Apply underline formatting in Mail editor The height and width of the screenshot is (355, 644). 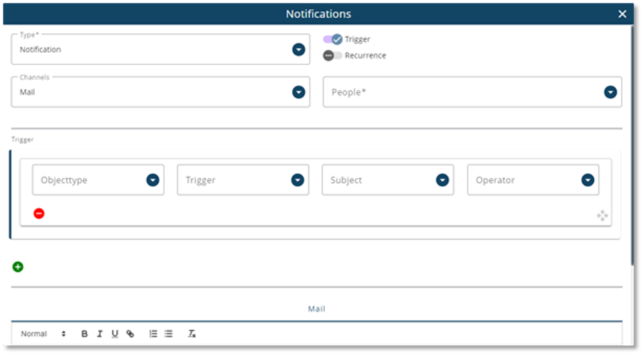point(115,334)
